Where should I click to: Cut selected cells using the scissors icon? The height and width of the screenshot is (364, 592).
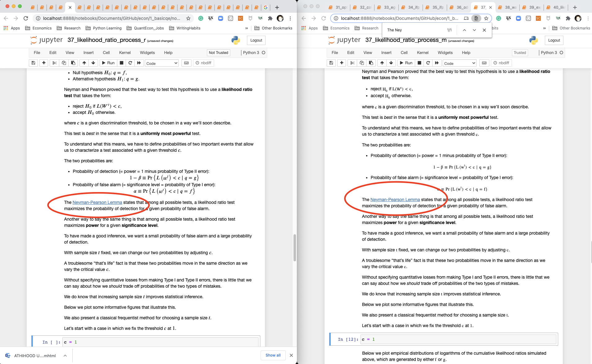coord(55,63)
